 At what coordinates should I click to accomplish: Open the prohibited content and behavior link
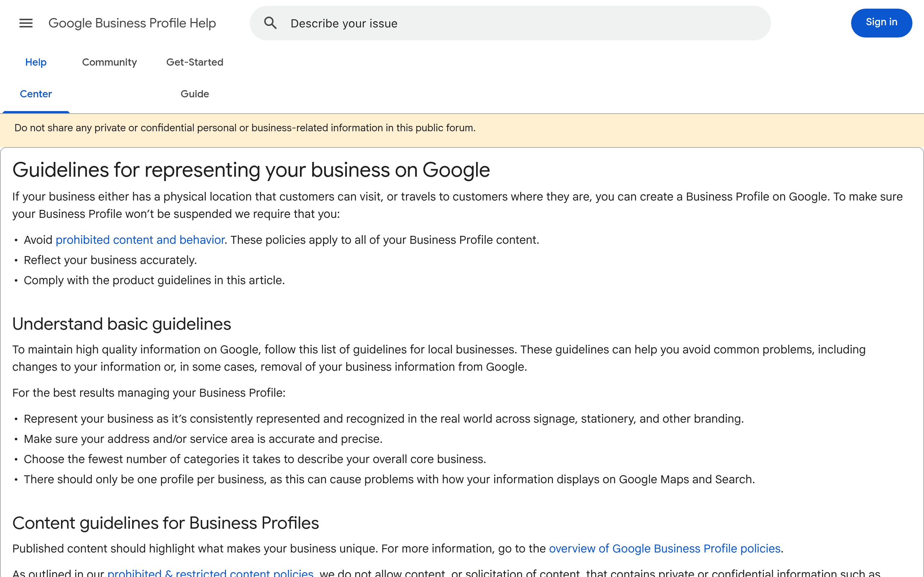(140, 240)
